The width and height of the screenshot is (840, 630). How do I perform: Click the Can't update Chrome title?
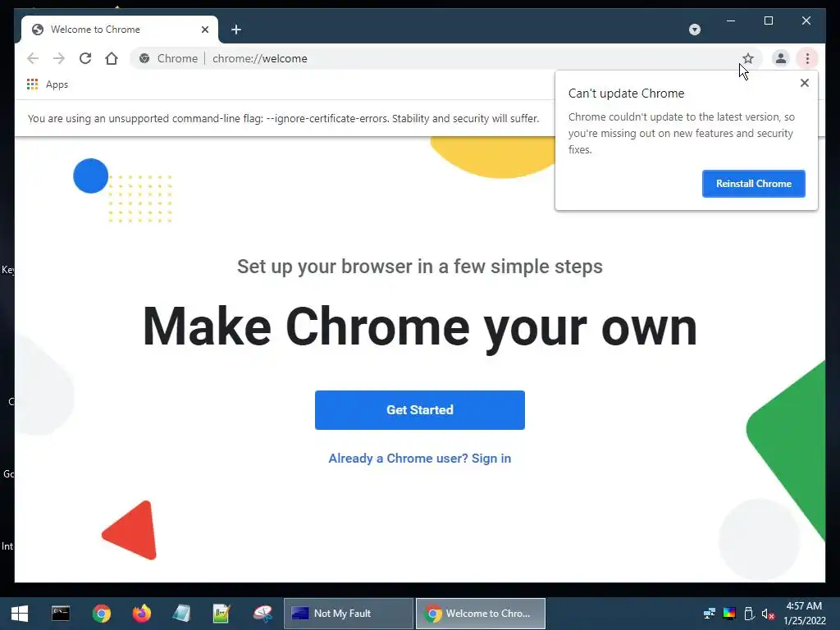coord(626,94)
